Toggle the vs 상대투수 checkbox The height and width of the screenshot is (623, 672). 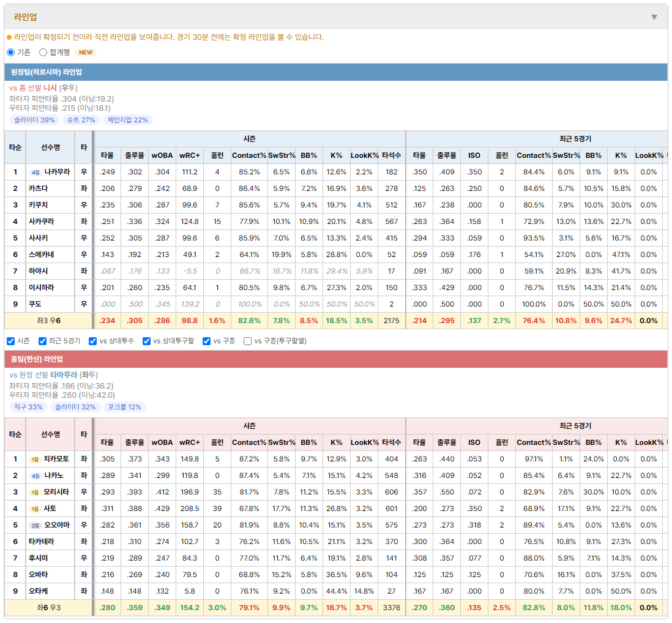(92, 341)
